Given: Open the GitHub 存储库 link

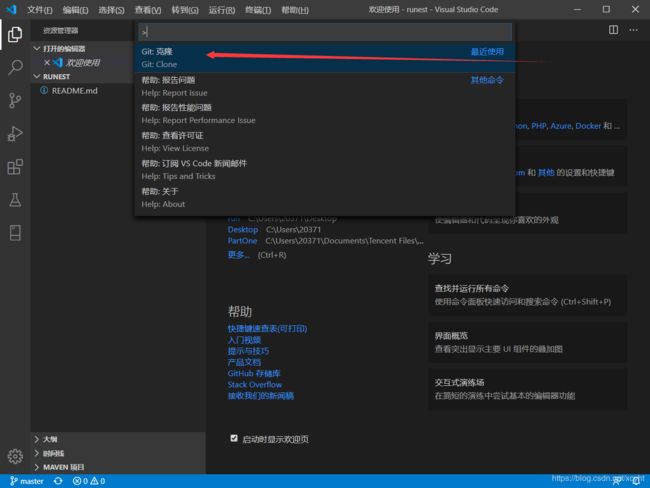Looking at the screenshot, I should [x=254, y=373].
